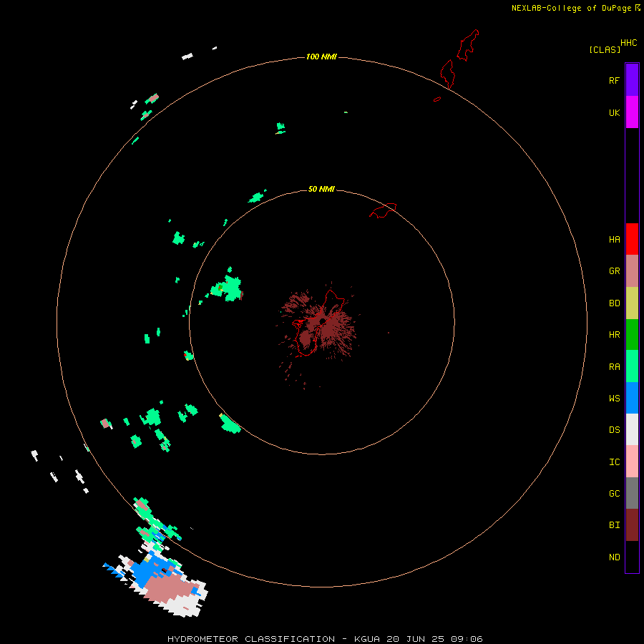The image size is (644, 644).
Task: Click the 09:06 timestamp in the footer
Action: click(x=467, y=639)
